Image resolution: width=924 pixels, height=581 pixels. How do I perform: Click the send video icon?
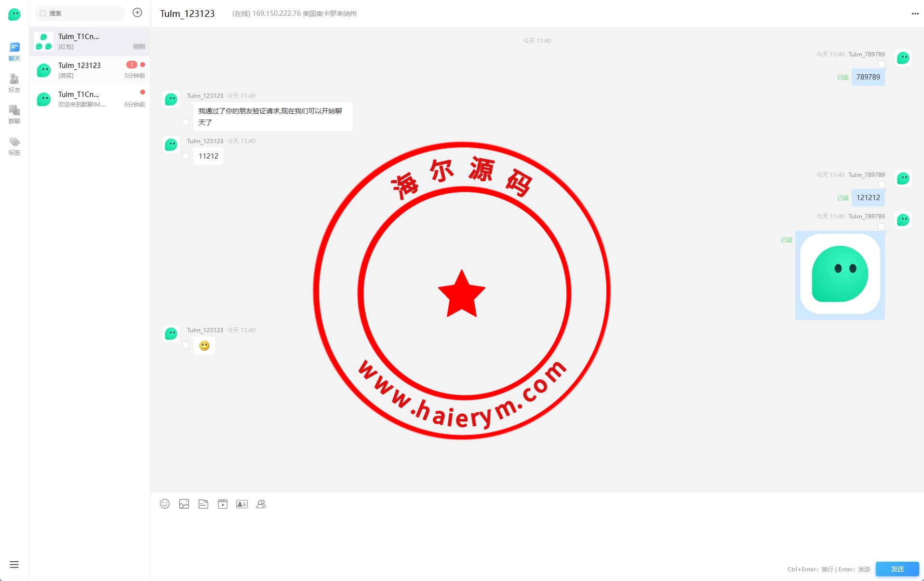tap(223, 504)
